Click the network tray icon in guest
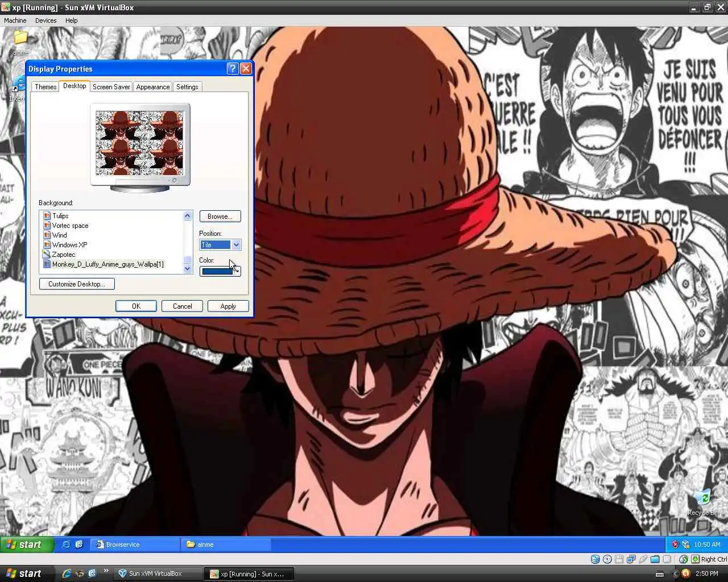This screenshot has height=582, width=728. pyautogui.click(x=685, y=544)
